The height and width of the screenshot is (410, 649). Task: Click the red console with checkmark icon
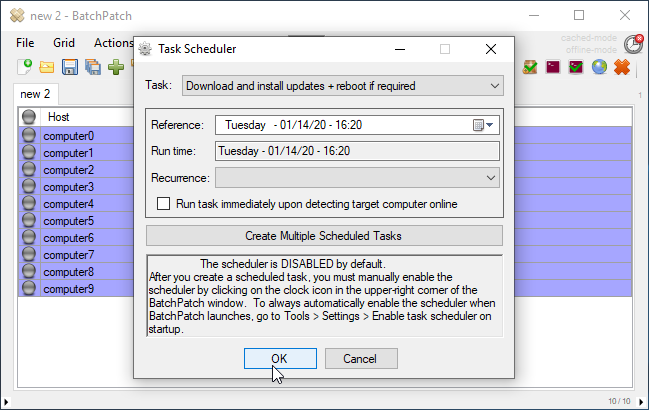pos(576,67)
